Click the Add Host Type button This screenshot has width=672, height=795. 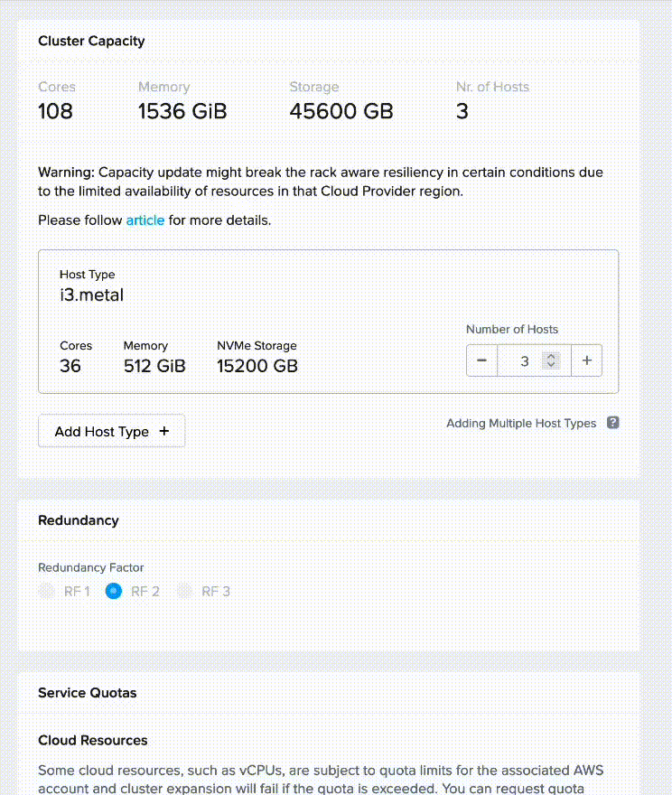tap(111, 431)
